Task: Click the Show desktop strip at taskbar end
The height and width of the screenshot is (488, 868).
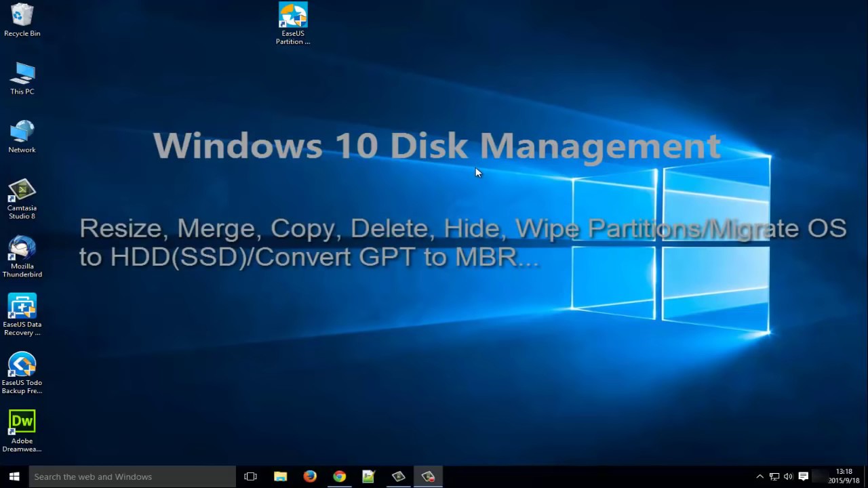Action: [x=866, y=476]
